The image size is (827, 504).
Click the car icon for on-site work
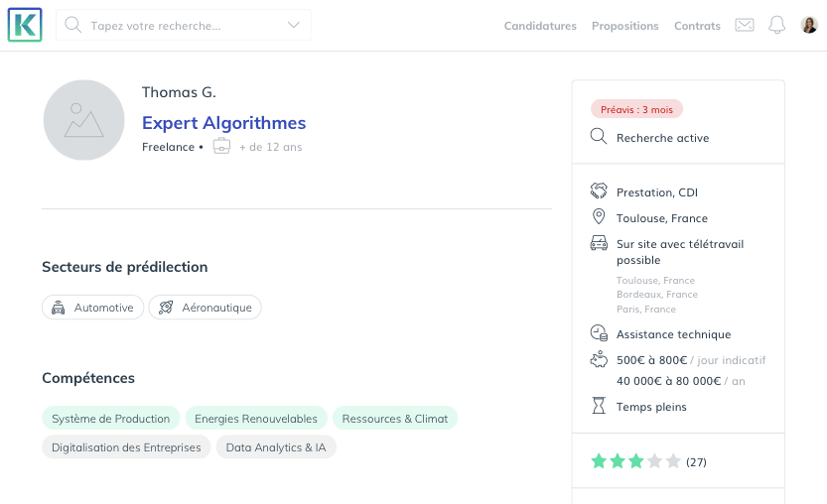599,242
